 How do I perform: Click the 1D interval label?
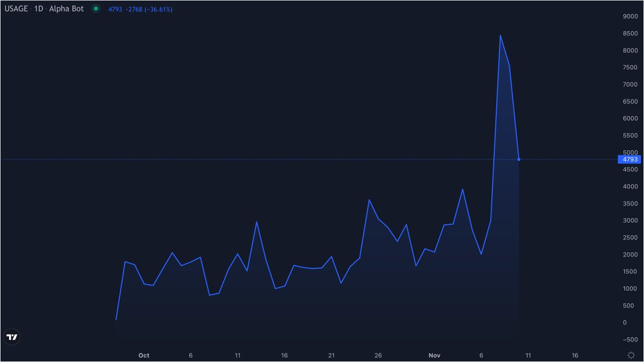click(39, 9)
